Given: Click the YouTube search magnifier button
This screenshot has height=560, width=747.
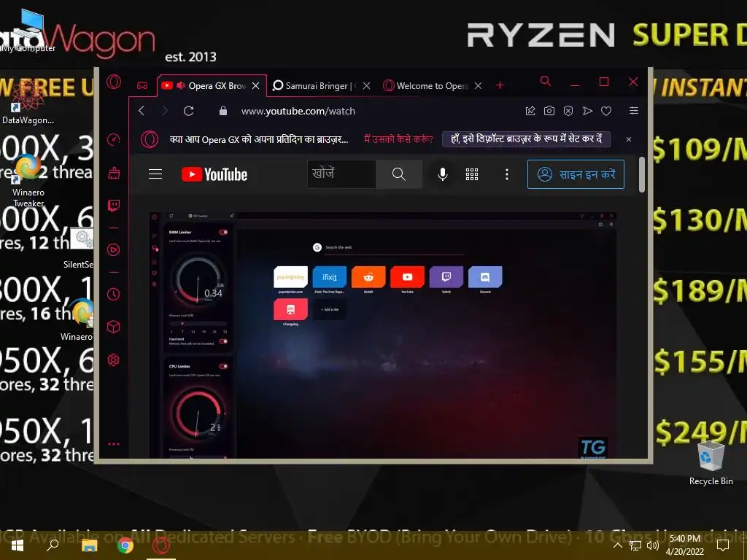Looking at the screenshot, I should click(399, 174).
